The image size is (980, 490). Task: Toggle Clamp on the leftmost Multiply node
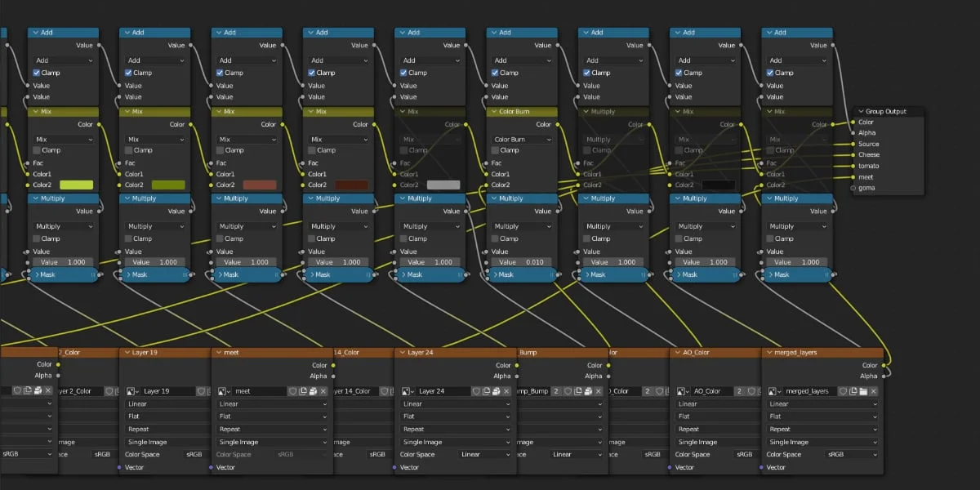coord(38,238)
